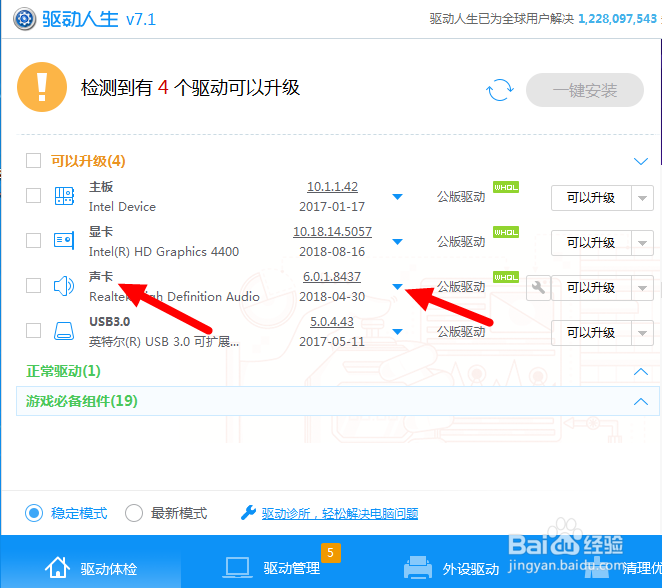Open 可以升级 button dropdown arrow in 显卡 row

[x=642, y=243]
